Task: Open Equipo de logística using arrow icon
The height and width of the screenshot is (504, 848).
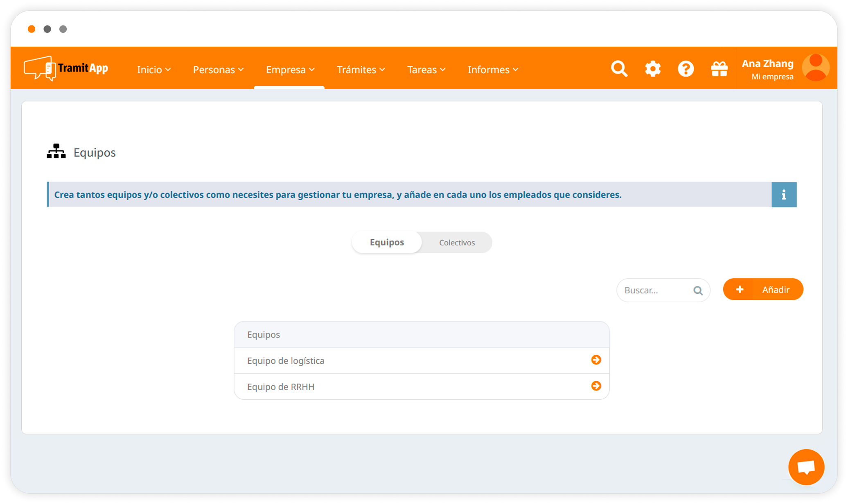Action: point(596,360)
